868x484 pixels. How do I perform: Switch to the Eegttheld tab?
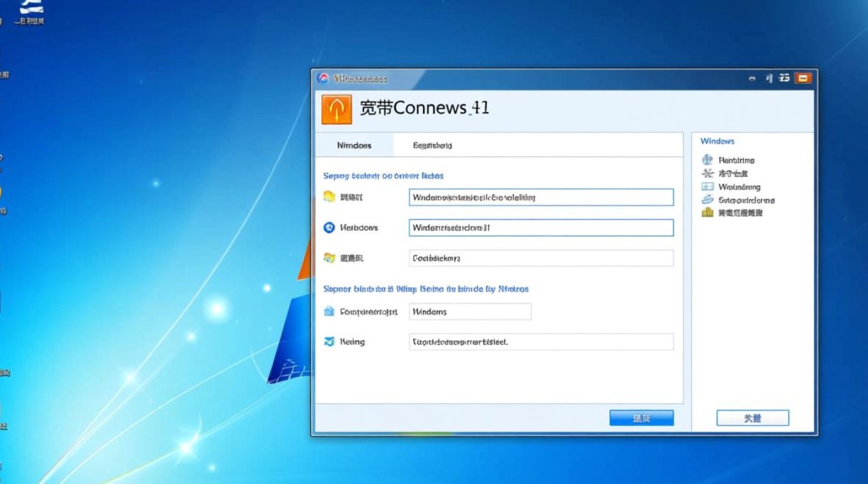(x=433, y=145)
